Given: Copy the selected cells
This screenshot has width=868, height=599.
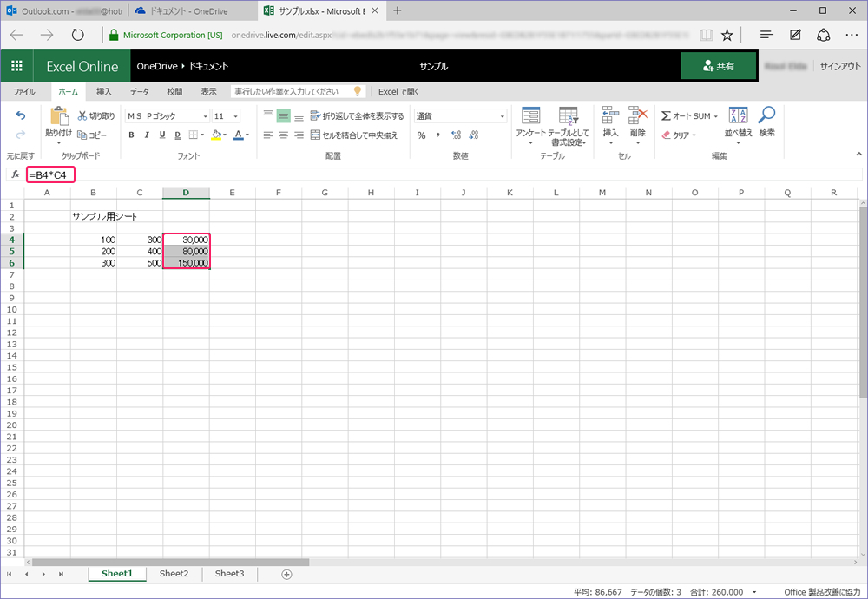Looking at the screenshot, I should [92, 135].
